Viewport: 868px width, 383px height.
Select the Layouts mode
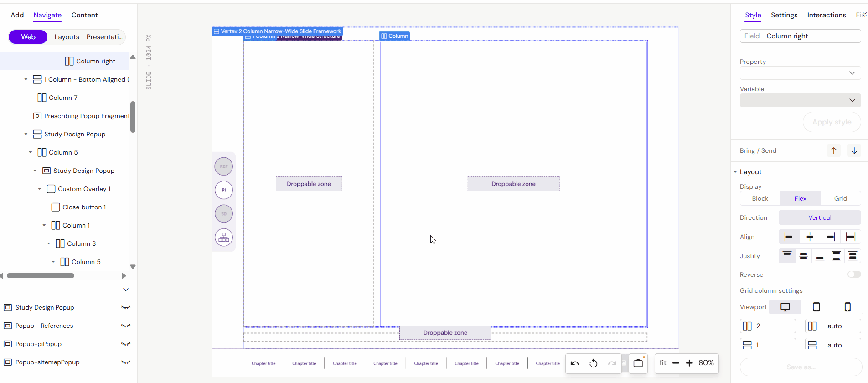click(x=67, y=37)
